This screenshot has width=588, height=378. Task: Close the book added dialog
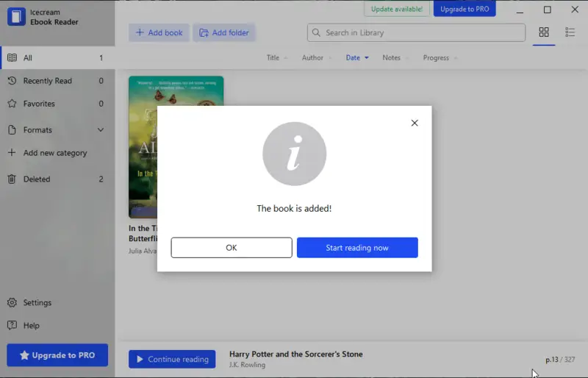coord(415,123)
